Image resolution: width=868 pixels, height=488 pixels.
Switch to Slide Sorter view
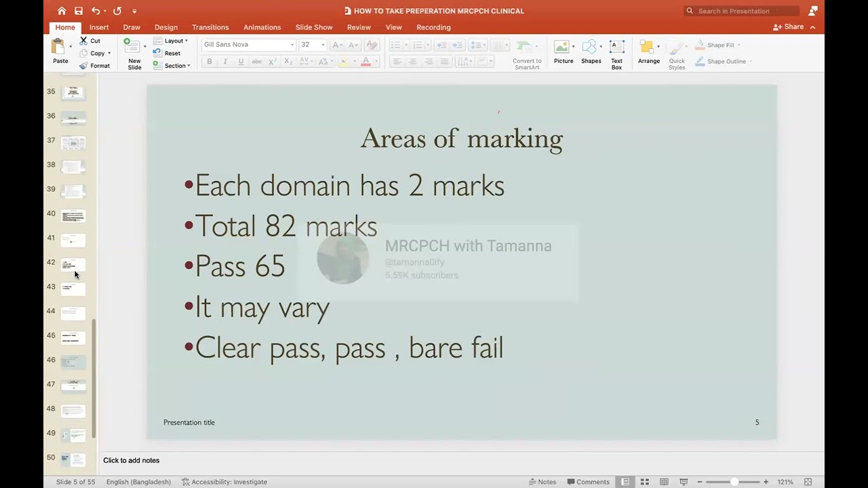645,482
